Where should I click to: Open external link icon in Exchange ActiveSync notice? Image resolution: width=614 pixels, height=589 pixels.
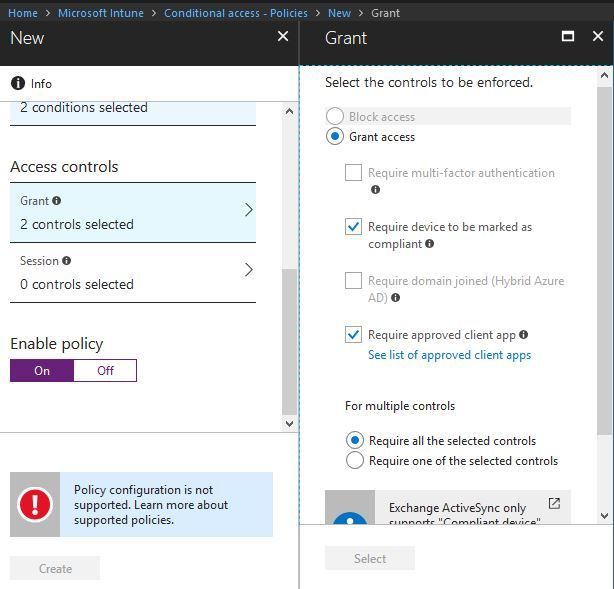pos(554,504)
